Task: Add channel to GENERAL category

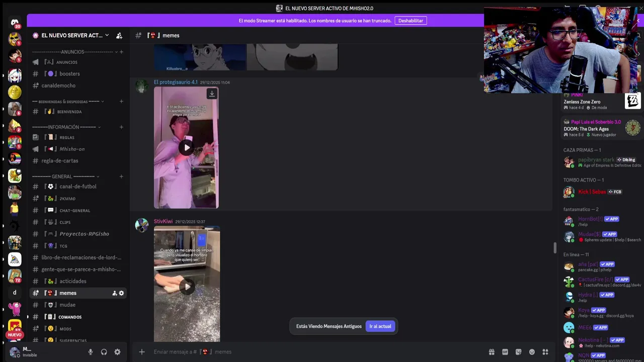Action: (121, 176)
